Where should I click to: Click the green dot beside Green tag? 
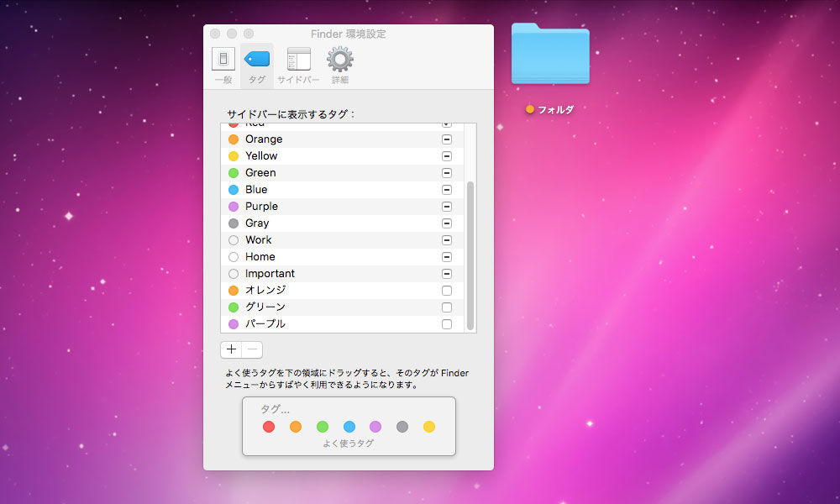234,173
